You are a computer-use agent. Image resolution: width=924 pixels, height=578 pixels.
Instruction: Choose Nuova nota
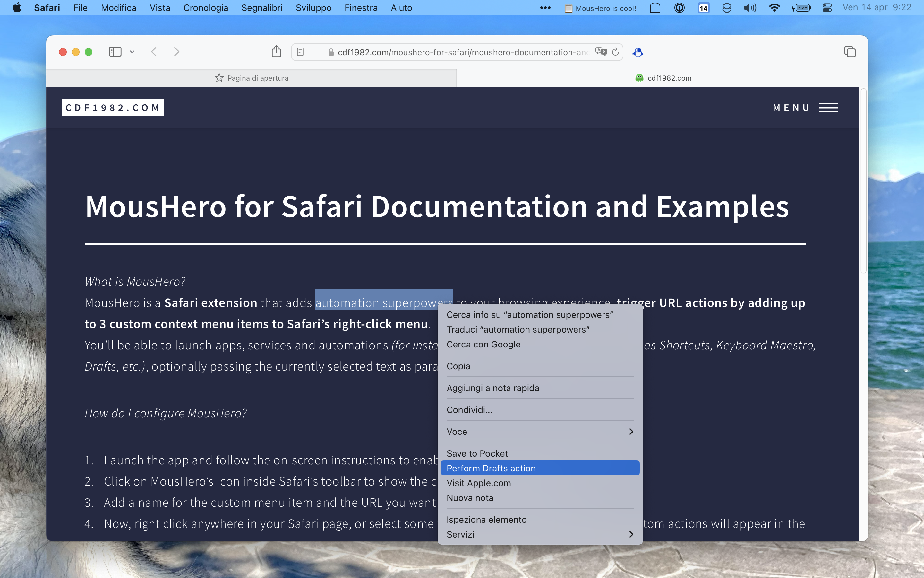click(x=540, y=498)
